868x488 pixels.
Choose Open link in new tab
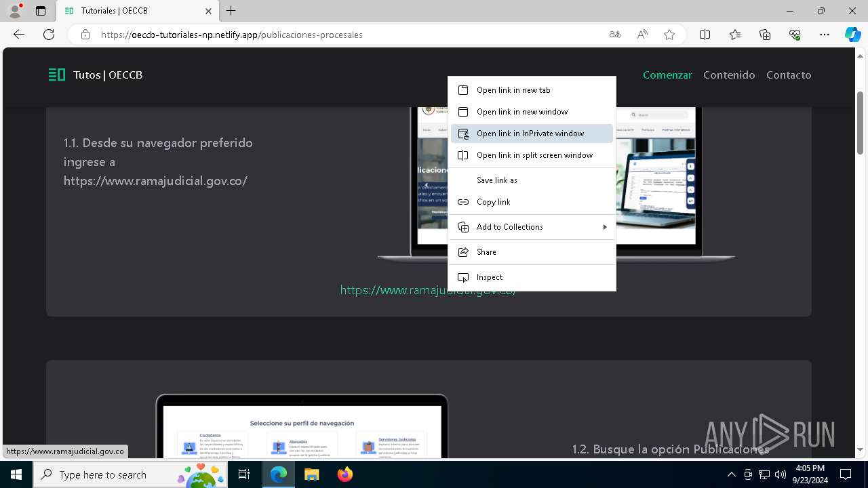click(532, 90)
